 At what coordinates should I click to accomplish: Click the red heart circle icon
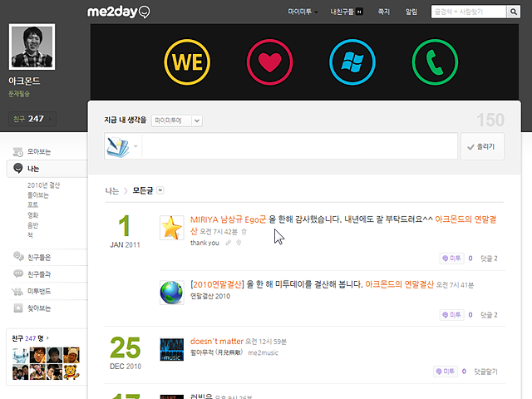pos(268,62)
